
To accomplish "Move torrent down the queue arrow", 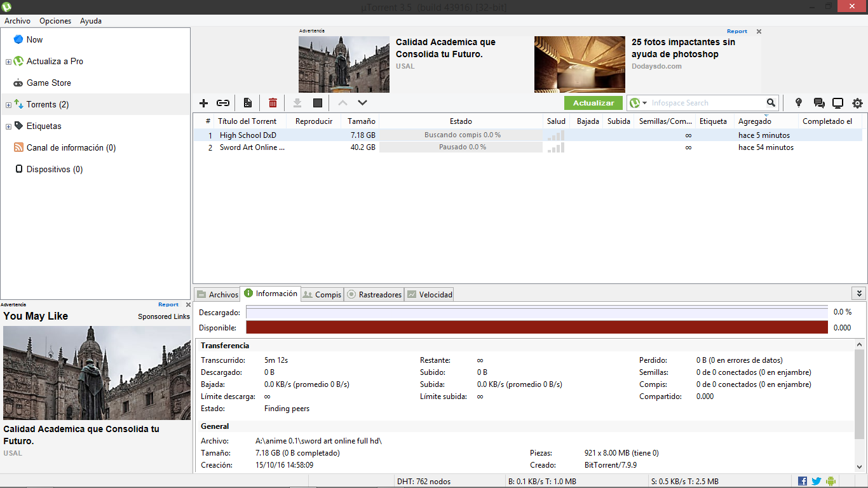I will click(362, 103).
